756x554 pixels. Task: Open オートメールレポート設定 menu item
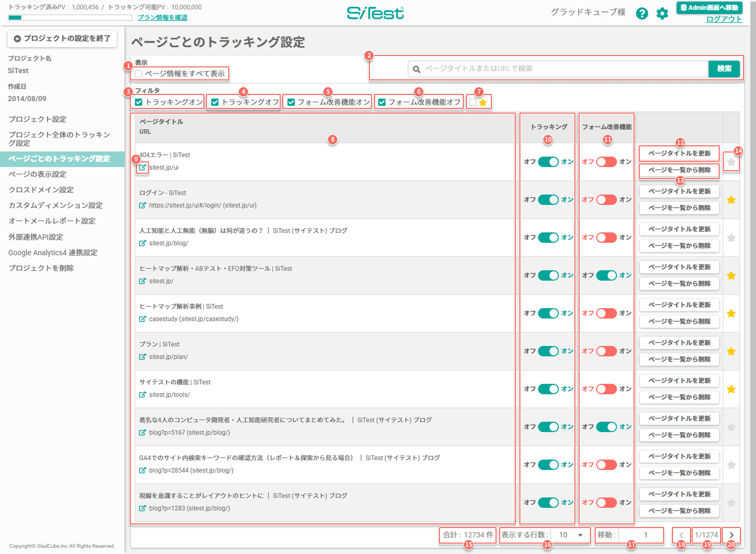52,221
